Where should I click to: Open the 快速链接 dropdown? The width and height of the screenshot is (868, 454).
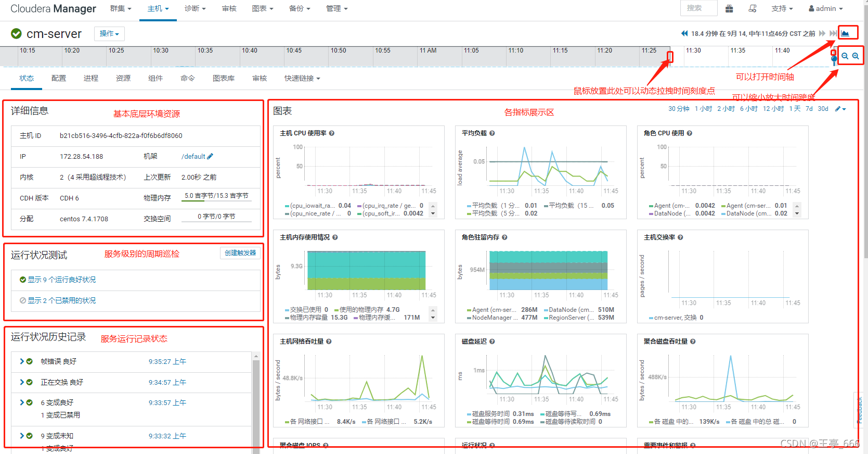[302, 78]
